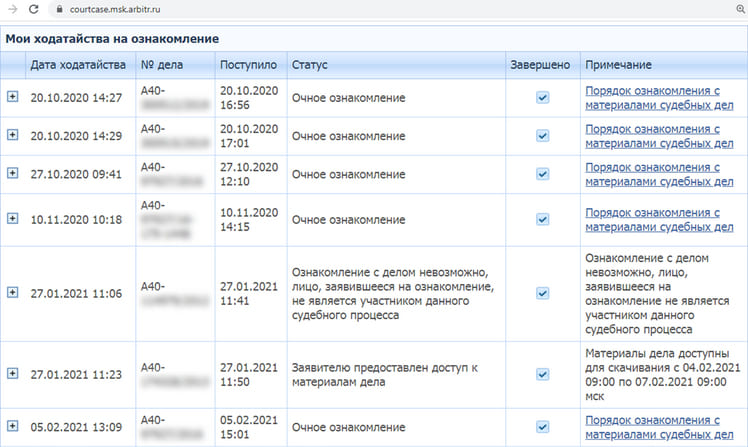
Task: Open Порядок ознакомления link in 10.11.2020 10:18 row
Action: tap(659, 219)
